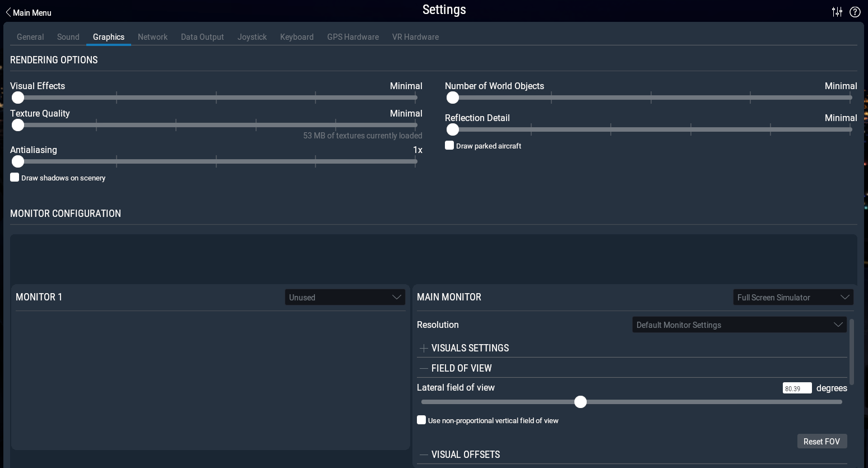The width and height of the screenshot is (868, 468).
Task: Click the Reset FOV button
Action: point(822,441)
